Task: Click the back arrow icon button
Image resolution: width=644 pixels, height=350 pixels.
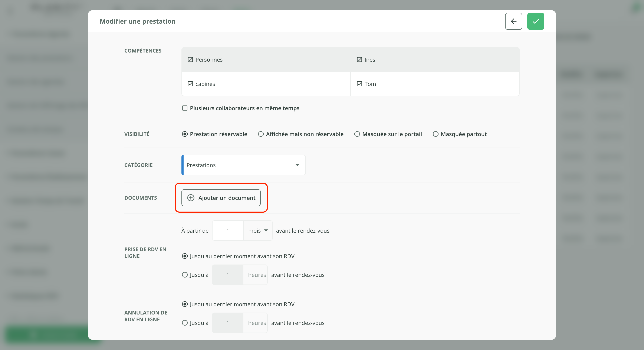Action: [513, 21]
